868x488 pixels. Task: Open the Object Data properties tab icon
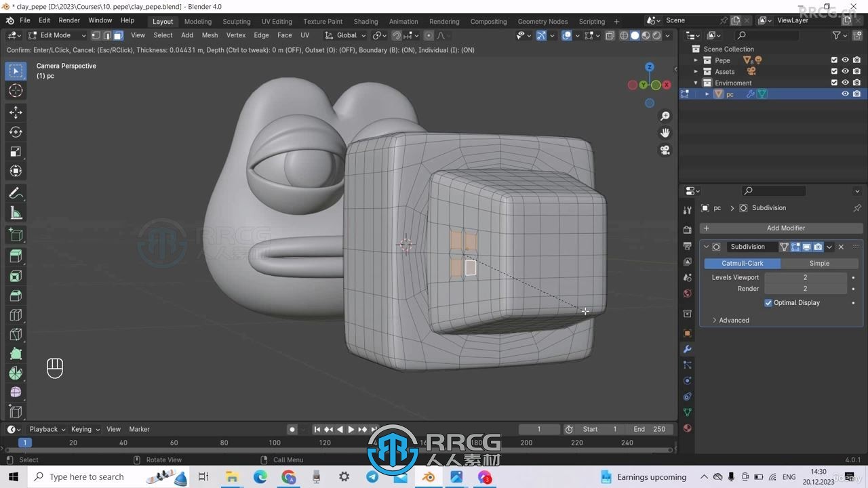[688, 412]
